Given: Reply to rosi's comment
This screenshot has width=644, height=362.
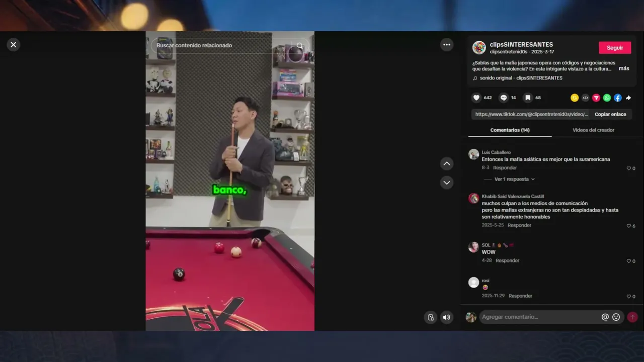Looking at the screenshot, I should (520, 296).
